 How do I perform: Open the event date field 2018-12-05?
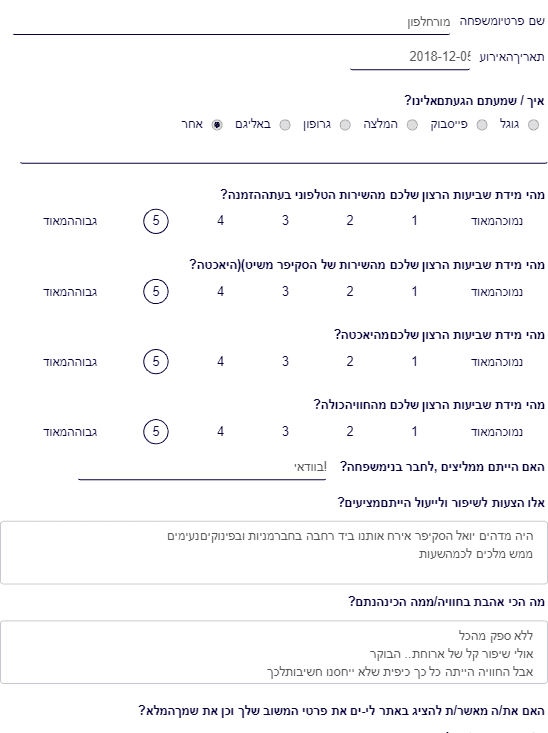410,57
